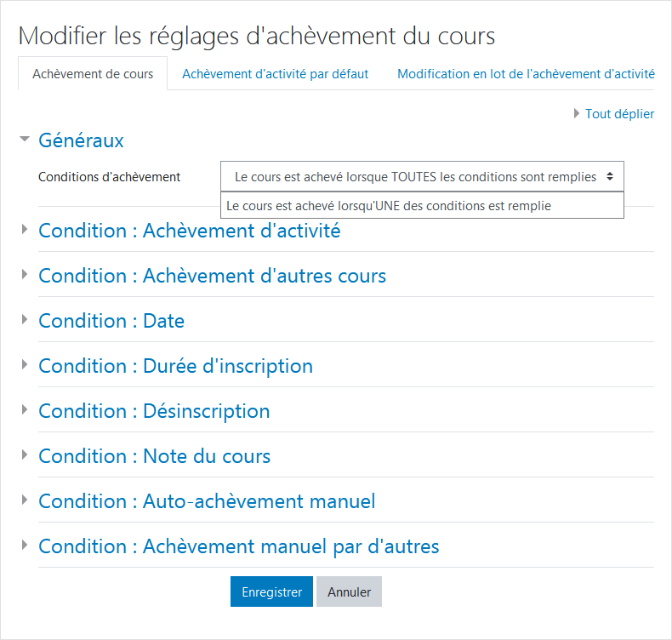Image resolution: width=672 pixels, height=640 pixels.
Task: Expand arrow beside Condition : Désinscription
Action: [25, 410]
